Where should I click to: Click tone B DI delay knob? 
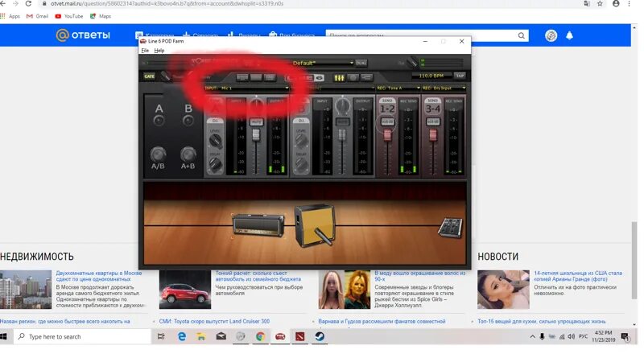301,164
